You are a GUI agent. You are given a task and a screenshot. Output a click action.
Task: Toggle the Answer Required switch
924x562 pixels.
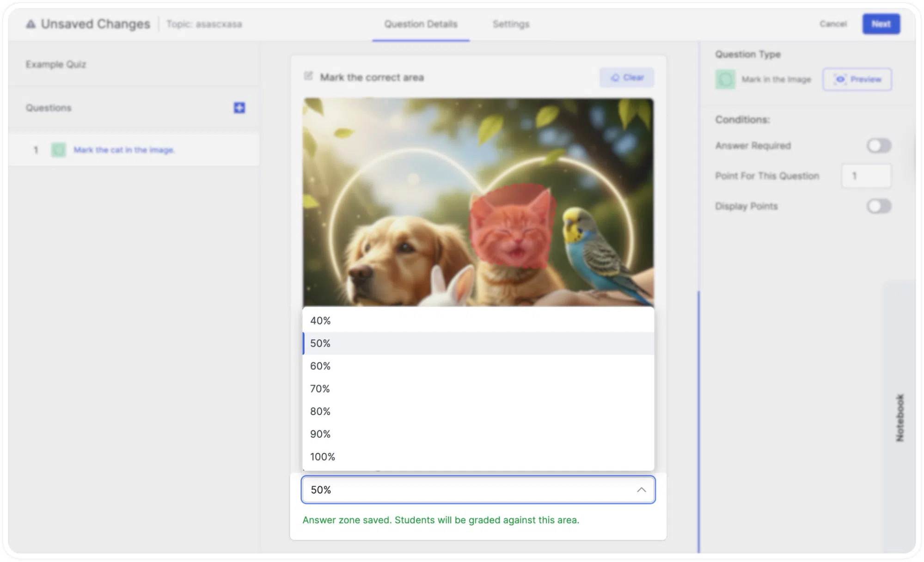point(879,146)
